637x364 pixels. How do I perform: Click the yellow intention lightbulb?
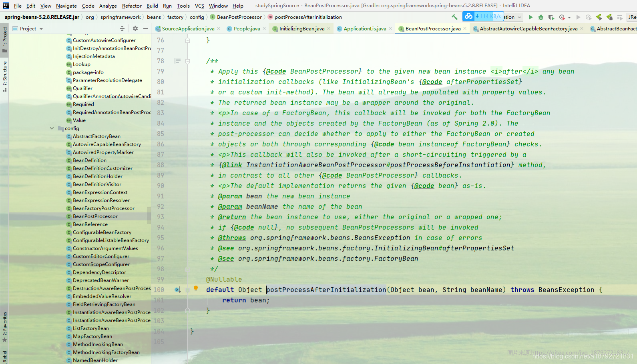click(x=196, y=288)
